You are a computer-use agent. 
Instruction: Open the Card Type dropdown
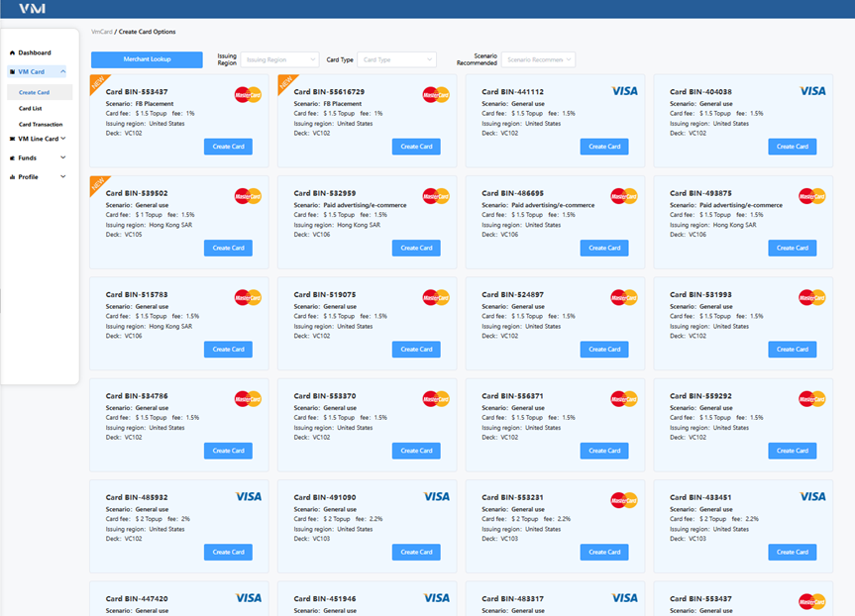[398, 59]
